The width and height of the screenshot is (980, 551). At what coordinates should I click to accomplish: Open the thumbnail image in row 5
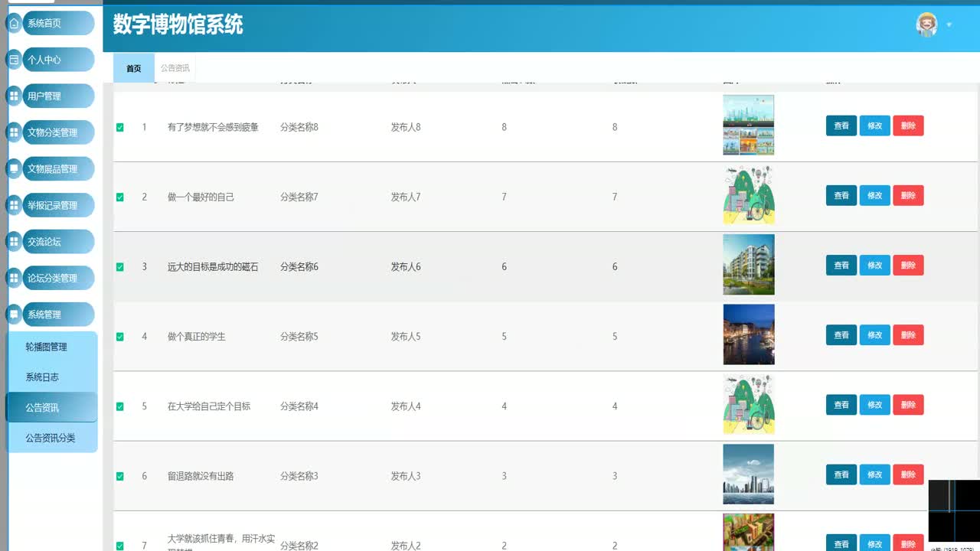pyautogui.click(x=749, y=404)
